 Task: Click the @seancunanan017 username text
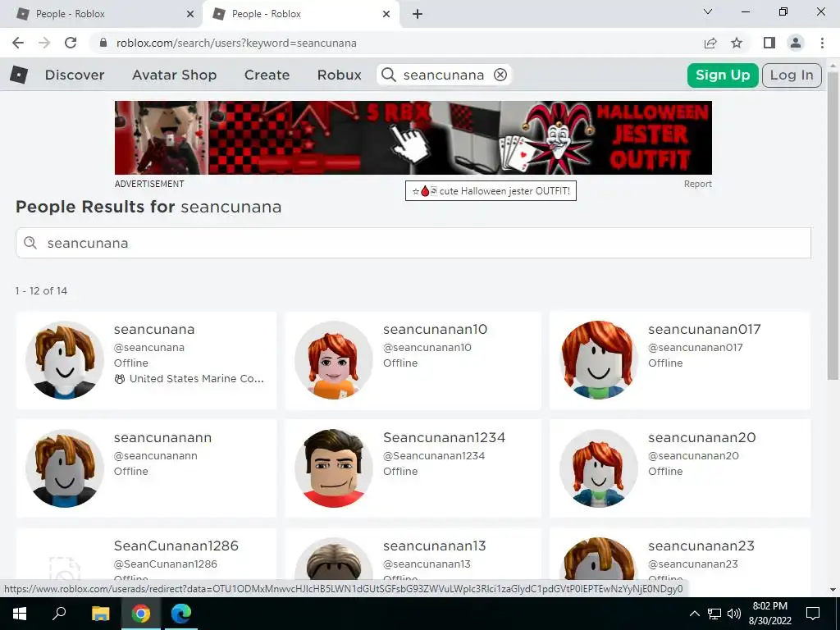[696, 348]
